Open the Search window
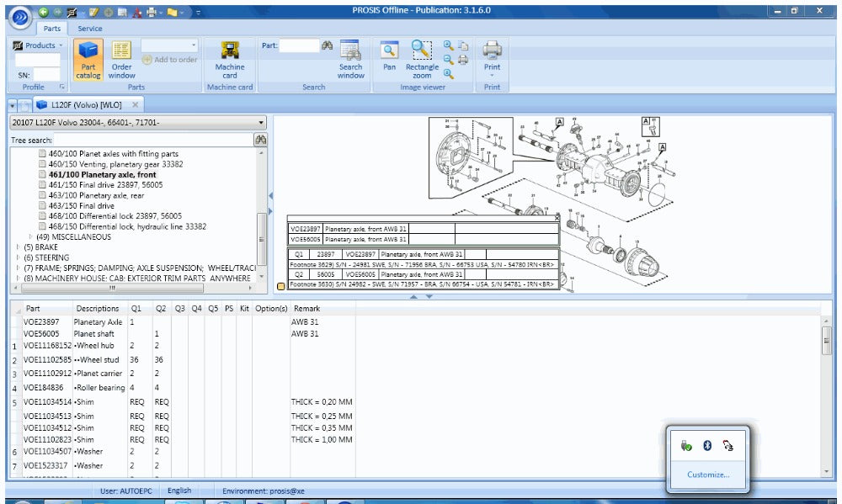 click(350, 58)
